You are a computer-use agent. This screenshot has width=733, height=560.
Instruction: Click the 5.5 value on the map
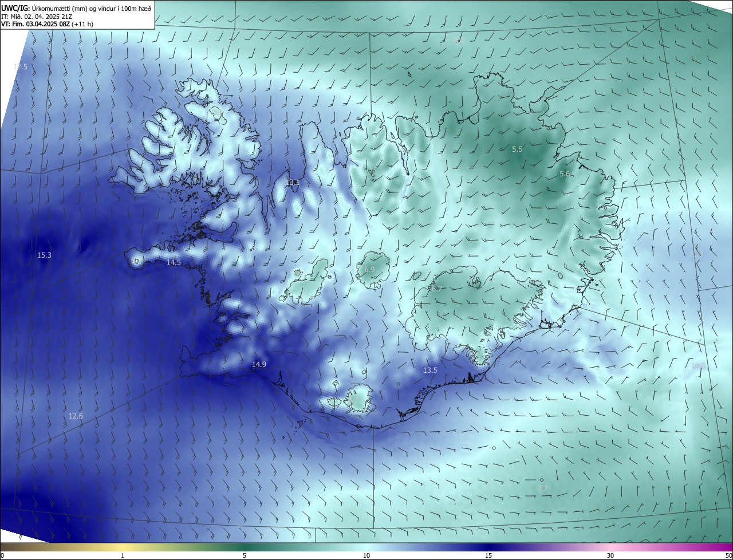517,149
